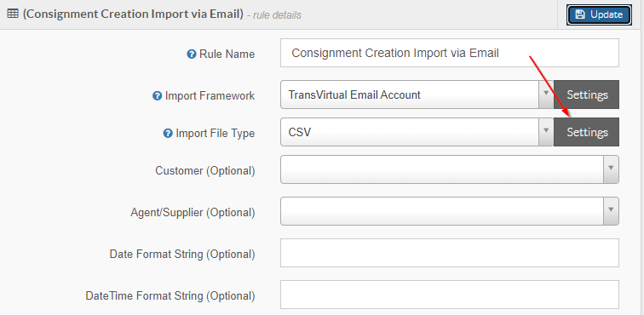This screenshot has height=315, width=644.
Task: Click into the Rule Name text field
Action: 450,53
